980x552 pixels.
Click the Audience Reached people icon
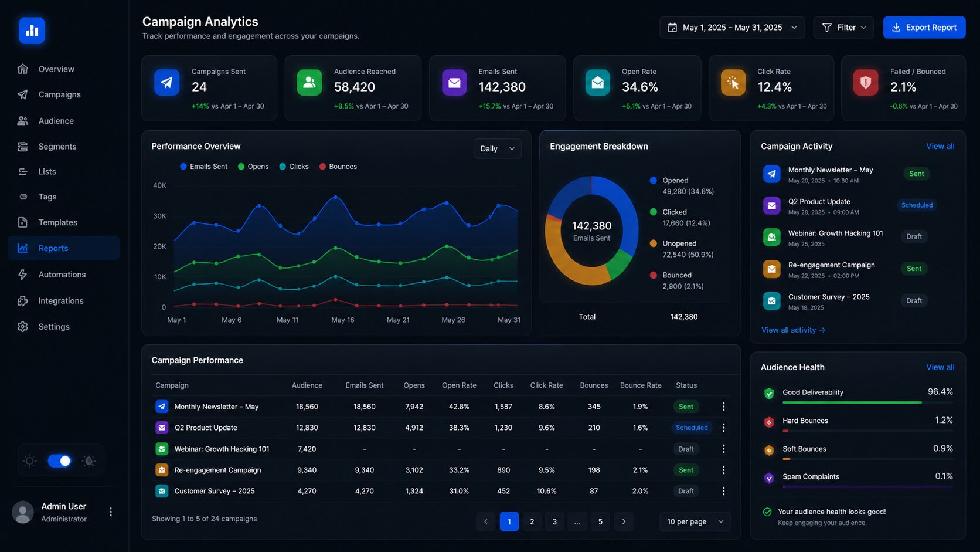coord(309,82)
